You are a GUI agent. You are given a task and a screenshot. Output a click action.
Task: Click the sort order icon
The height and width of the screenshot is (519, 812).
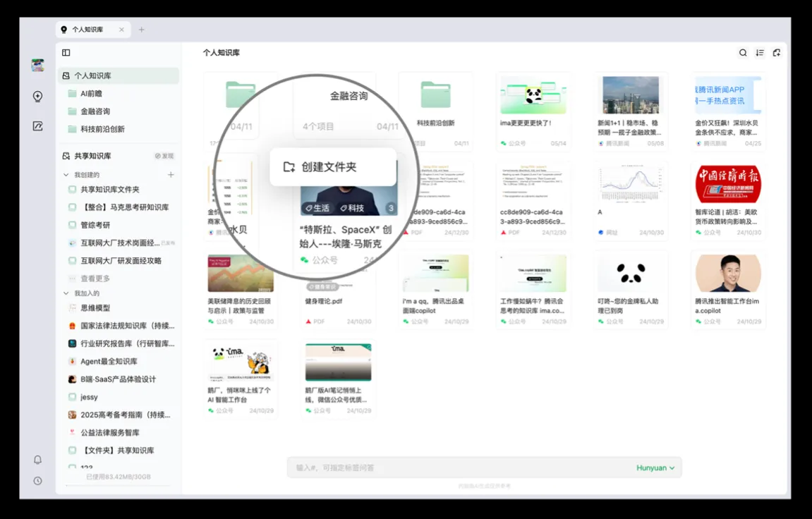point(760,53)
